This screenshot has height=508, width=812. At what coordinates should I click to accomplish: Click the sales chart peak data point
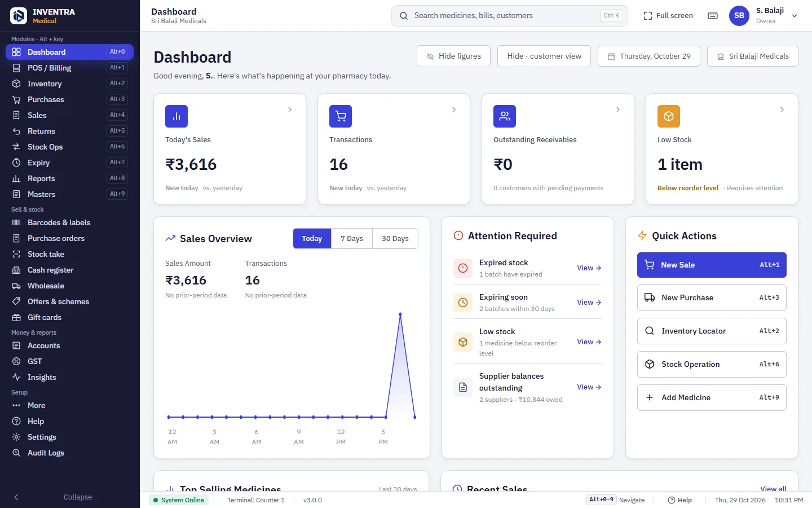400,314
